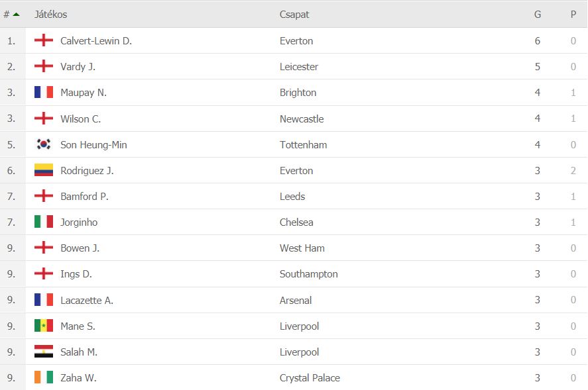The image size is (588, 390).
Task: Sort by the Csapat column header
Action: click(x=294, y=15)
